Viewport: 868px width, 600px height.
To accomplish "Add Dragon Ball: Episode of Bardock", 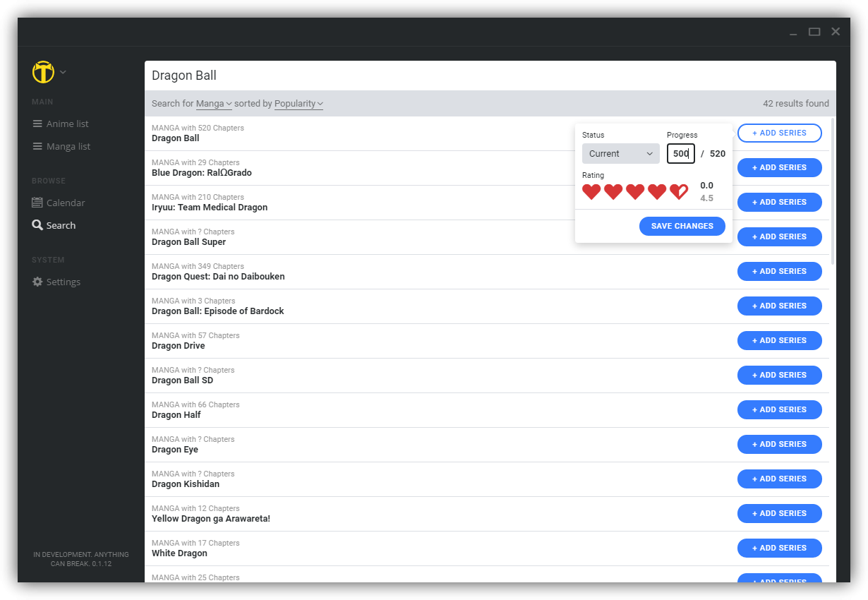I will (x=780, y=306).
